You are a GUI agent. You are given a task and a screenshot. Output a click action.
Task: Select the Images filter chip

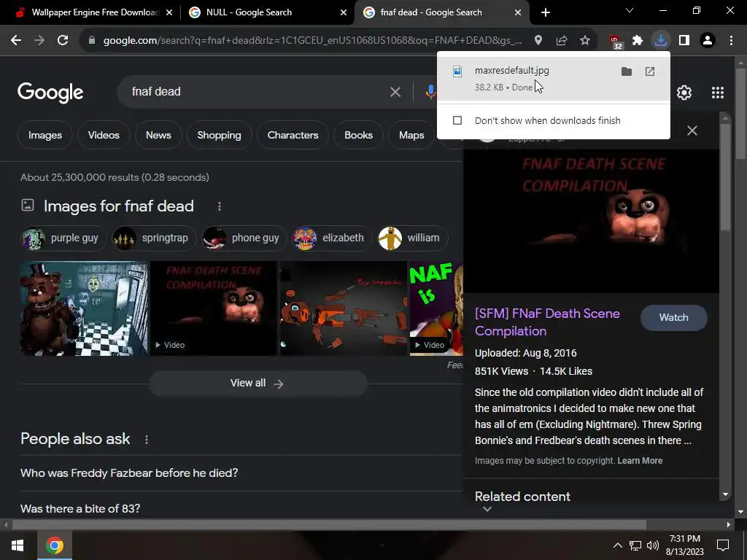point(44,135)
